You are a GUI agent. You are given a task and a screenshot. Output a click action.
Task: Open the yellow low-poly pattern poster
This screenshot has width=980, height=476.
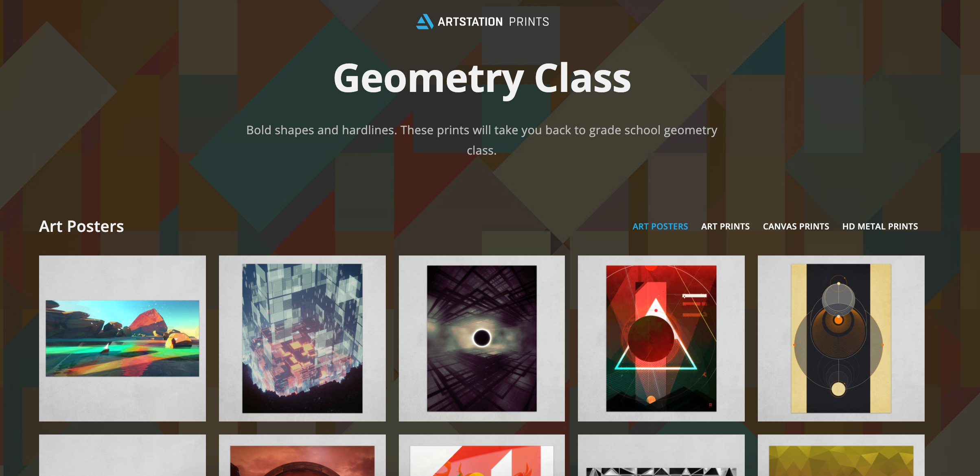pos(841,455)
